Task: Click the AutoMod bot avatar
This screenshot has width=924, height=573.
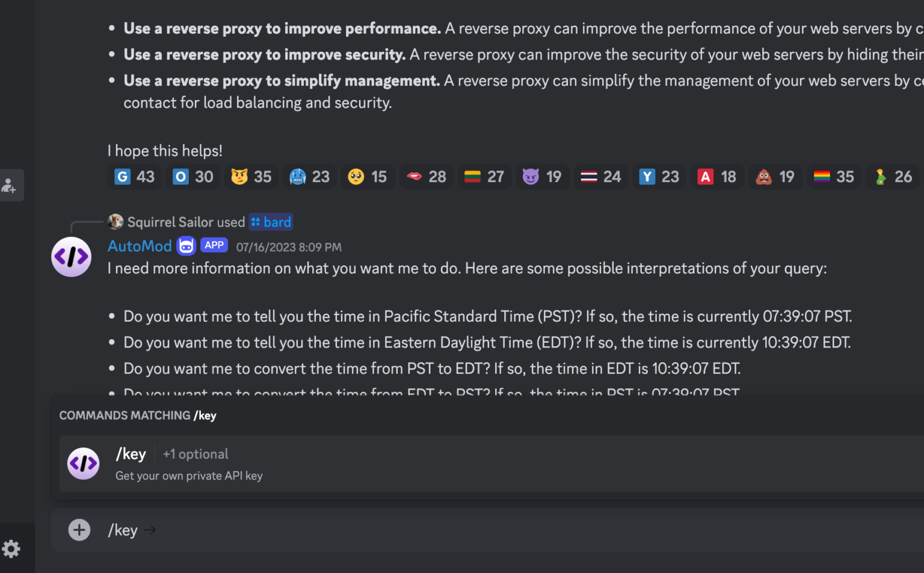Action: 71,257
